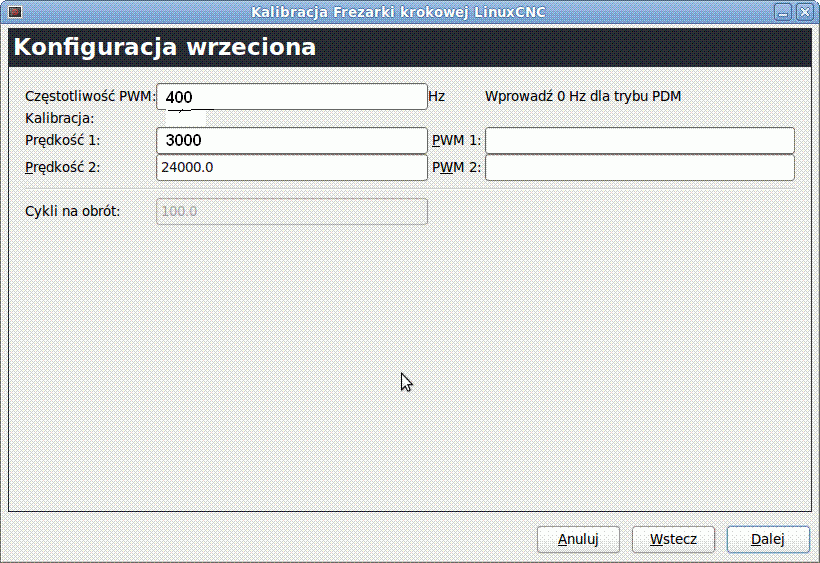Click the 'PWM 1:' label
This screenshot has width=820, height=563.
click(457, 140)
